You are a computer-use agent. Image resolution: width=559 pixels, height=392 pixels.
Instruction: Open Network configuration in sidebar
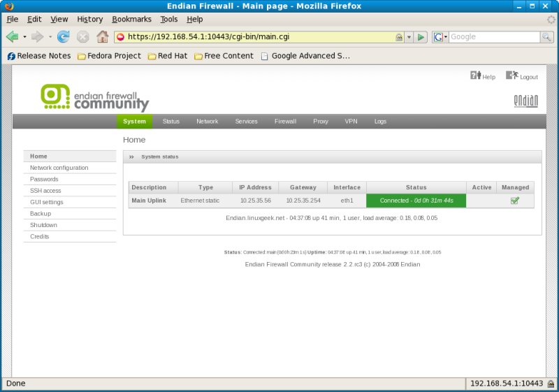(70, 168)
